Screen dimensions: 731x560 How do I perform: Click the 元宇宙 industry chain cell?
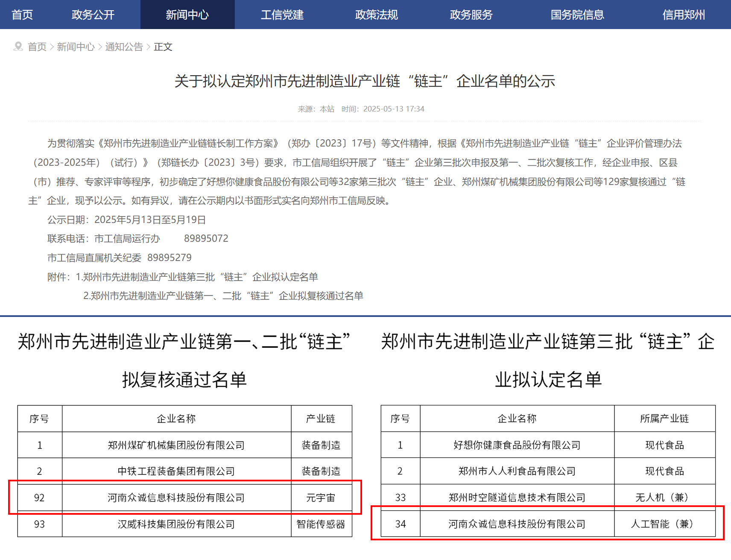coord(321,498)
